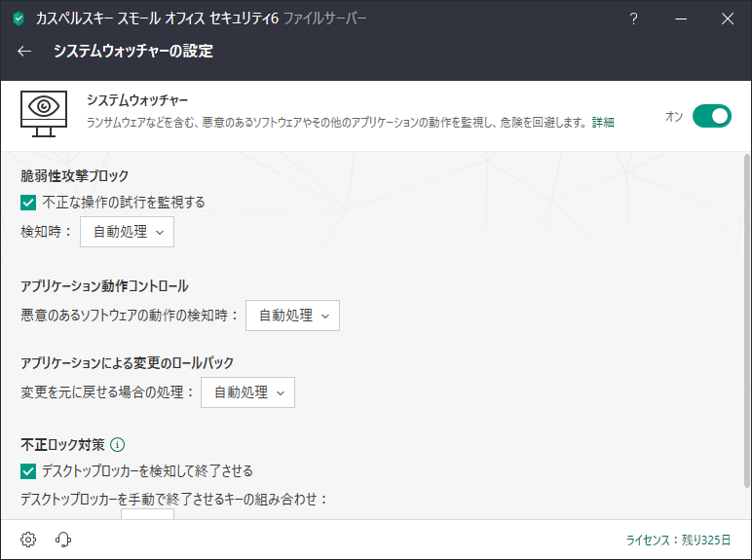Viewport: 752px width, 560px height.
Task: Uncheck 不正な操作の試行を監視する checkbox
Action: point(28,203)
